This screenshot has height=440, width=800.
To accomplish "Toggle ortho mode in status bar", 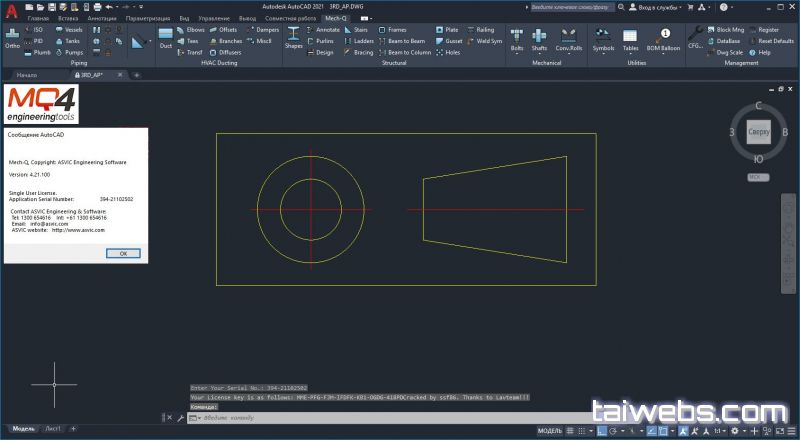I will click(602, 429).
